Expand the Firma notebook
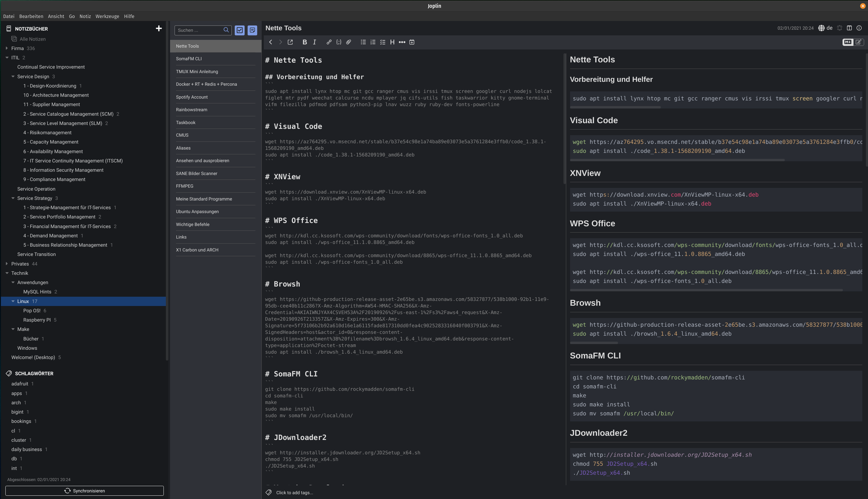The height and width of the screenshot is (499, 868). (x=7, y=48)
